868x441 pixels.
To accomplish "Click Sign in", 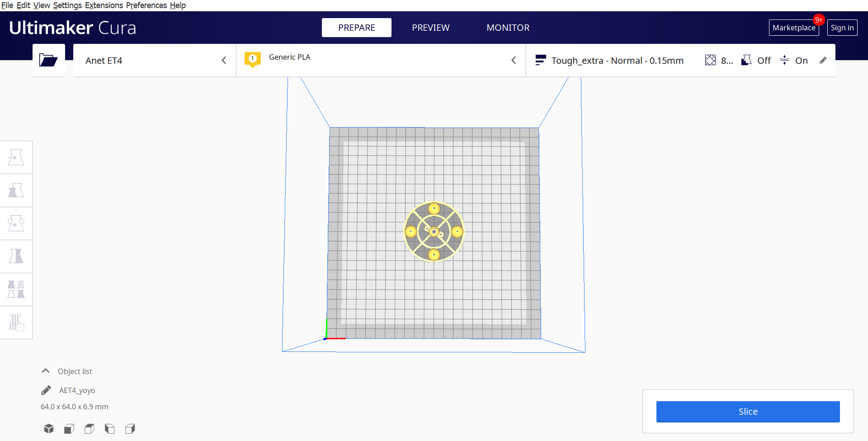I will (x=842, y=28).
